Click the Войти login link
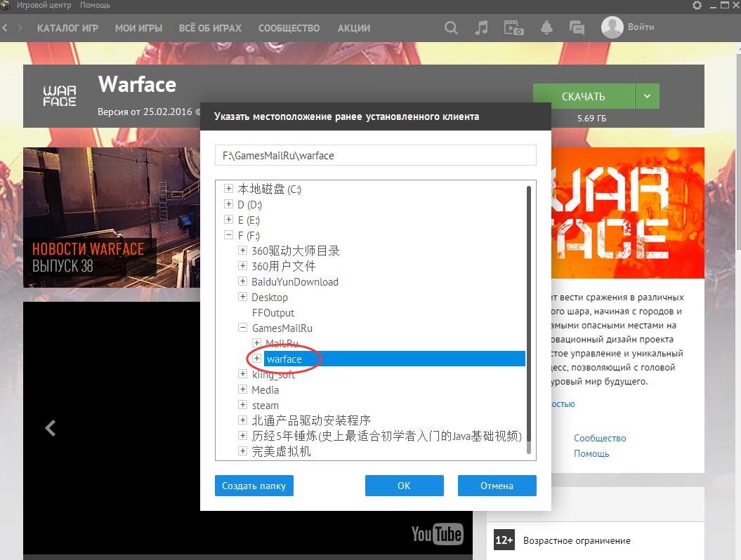The height and width of the screenshot is (560, 741). (x=641, y=27)
